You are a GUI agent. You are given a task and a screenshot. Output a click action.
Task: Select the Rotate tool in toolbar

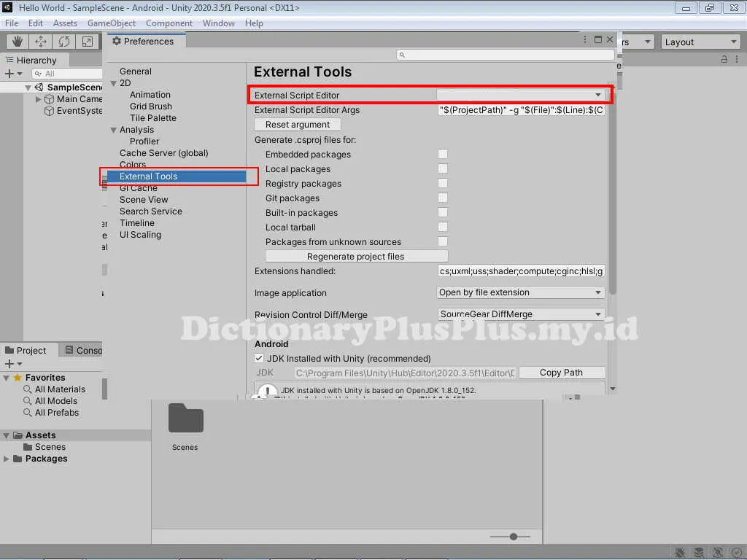point(64,42)
